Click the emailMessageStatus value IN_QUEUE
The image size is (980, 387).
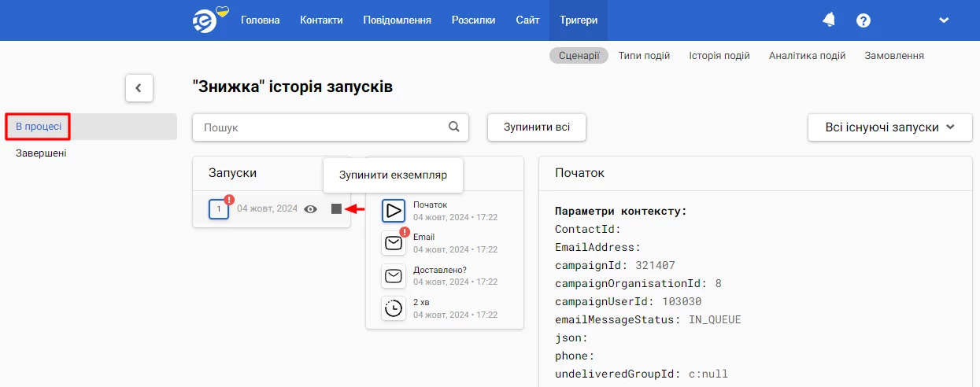click(715, 320)
